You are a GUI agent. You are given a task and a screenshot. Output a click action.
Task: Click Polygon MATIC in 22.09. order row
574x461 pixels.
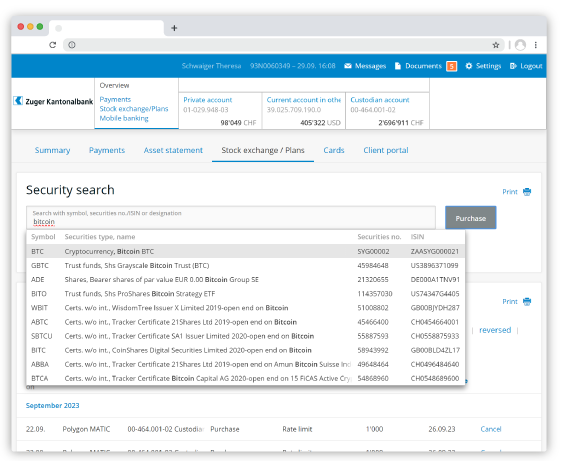[x=86, y=429]
